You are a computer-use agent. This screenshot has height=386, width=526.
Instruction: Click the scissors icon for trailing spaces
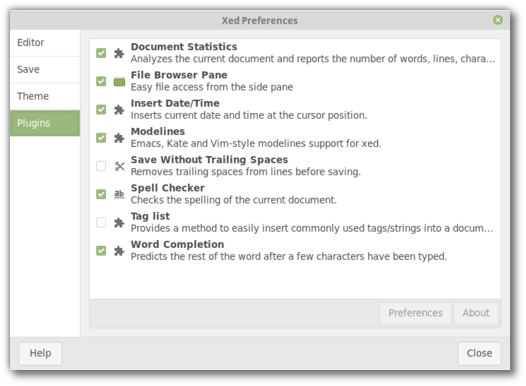[x=119, y=166]
